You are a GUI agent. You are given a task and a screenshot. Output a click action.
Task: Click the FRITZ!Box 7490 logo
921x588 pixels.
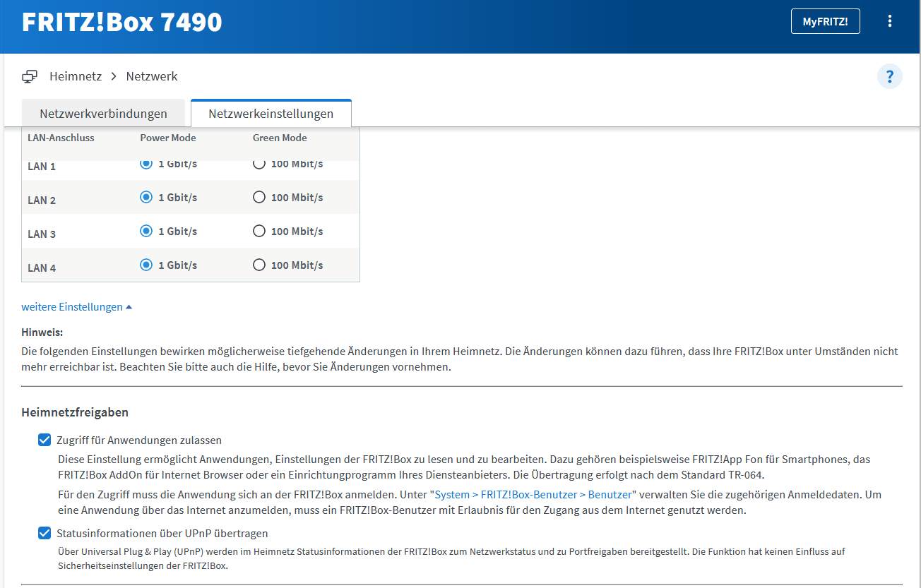[x=122, y=23]
